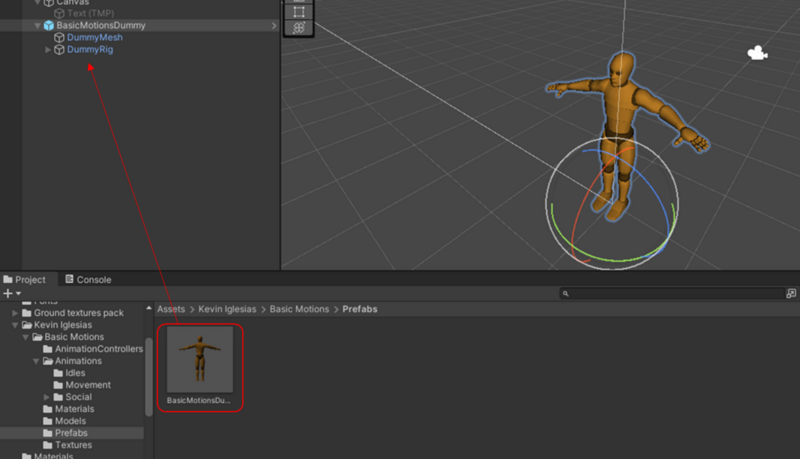Image resolution: width=800 pixels, height=459 pixels.
Task: Select the BasicMotionsDummy prefab thumbnail
Action: click(200, 360)
